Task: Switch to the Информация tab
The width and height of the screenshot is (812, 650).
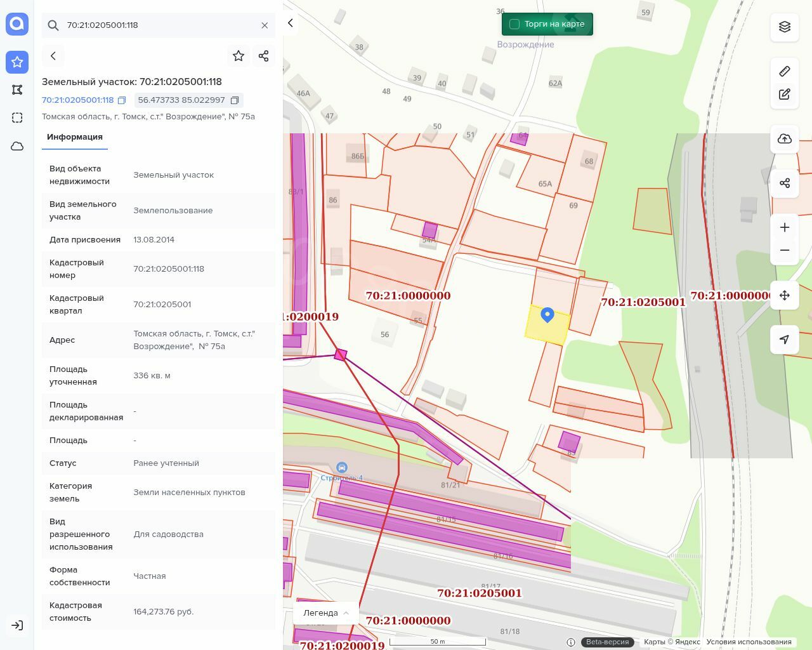Action: pos(74,137)
